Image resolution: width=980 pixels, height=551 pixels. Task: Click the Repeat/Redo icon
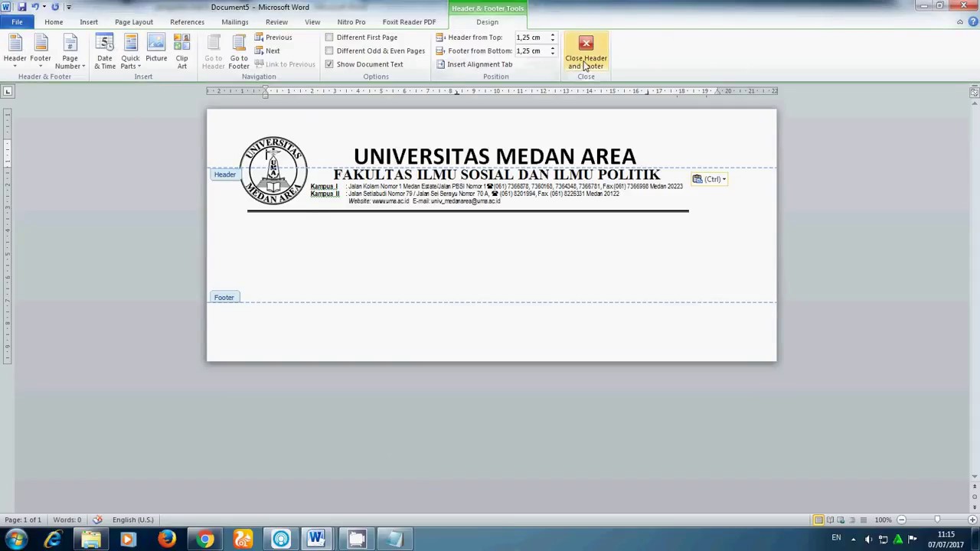56,7
